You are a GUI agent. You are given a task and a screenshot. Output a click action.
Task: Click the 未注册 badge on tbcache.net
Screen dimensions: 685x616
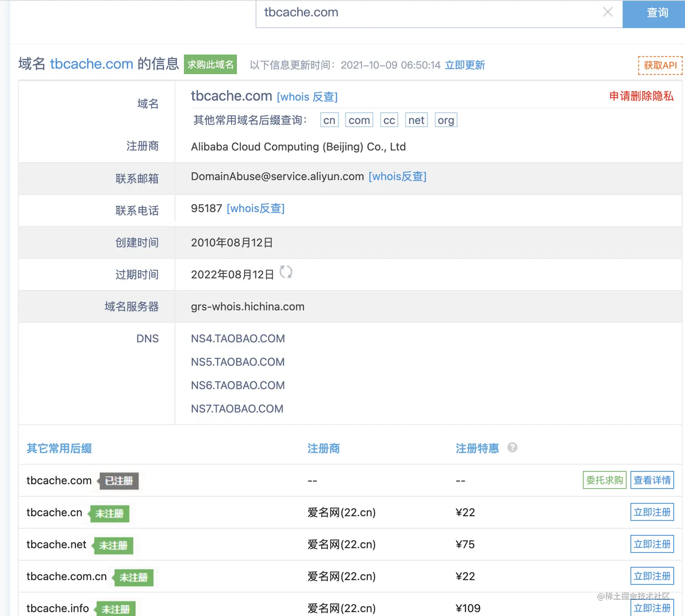coord(113,546)
